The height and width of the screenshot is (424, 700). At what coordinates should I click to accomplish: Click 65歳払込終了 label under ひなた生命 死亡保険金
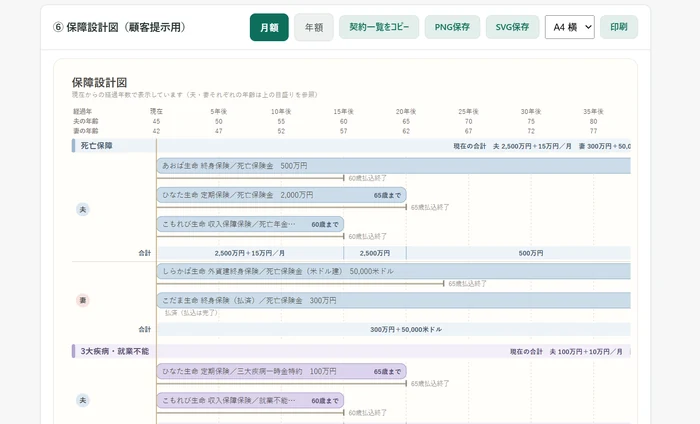(430, 207)
